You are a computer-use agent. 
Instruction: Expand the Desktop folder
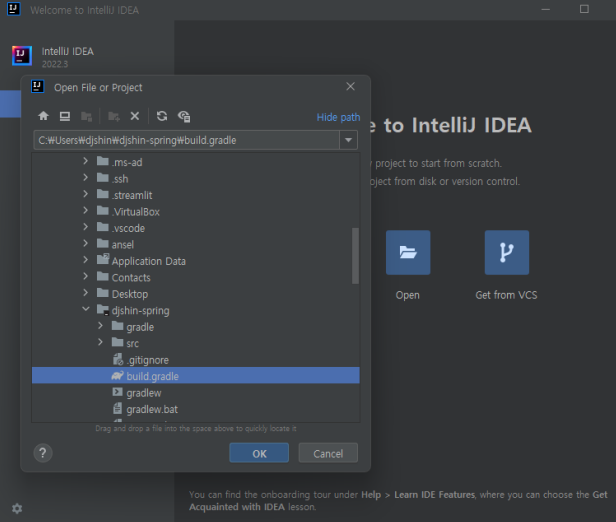[86, 293]
